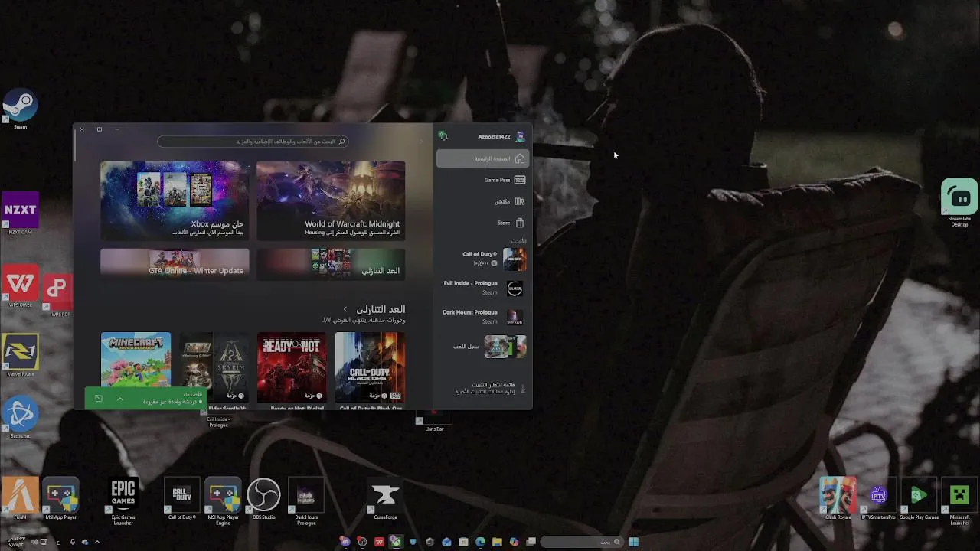Open Xbox notifications bell
Image resolution: width=980 pixels, height=551 pixels.
[x=443, y=136]
